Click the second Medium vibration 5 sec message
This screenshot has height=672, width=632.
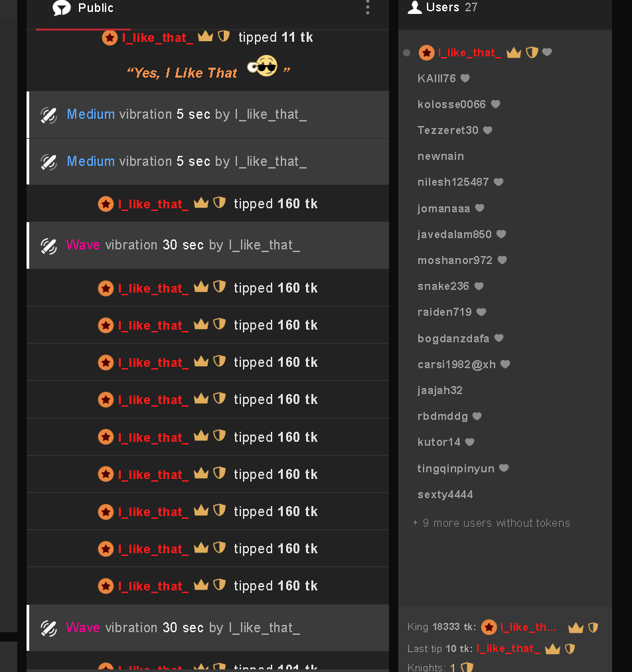tap(187, 161)
